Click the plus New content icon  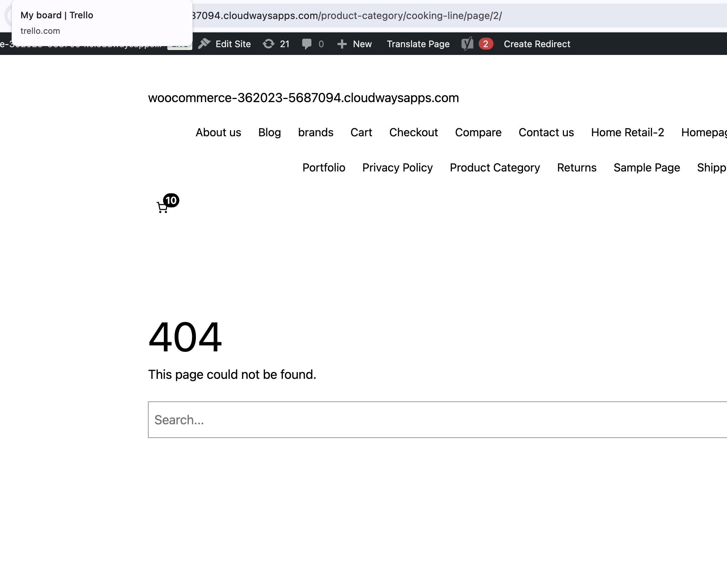(342, 44)
